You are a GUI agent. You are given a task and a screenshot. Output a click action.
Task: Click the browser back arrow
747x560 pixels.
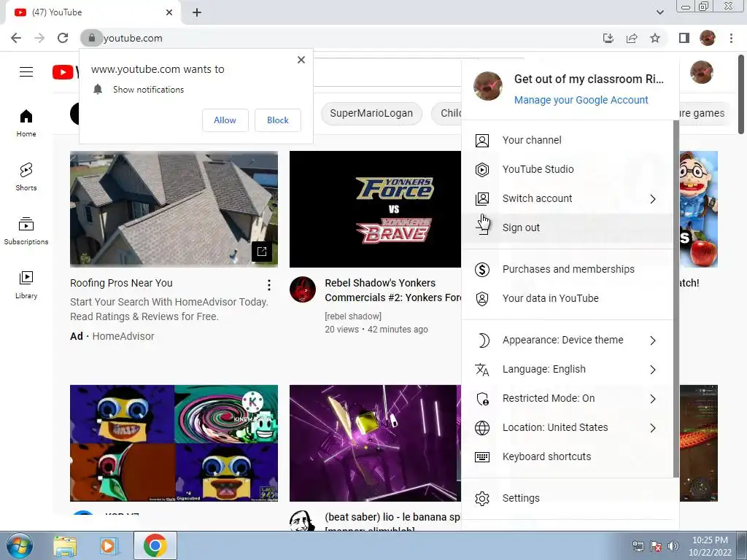[x=16, y=38]
